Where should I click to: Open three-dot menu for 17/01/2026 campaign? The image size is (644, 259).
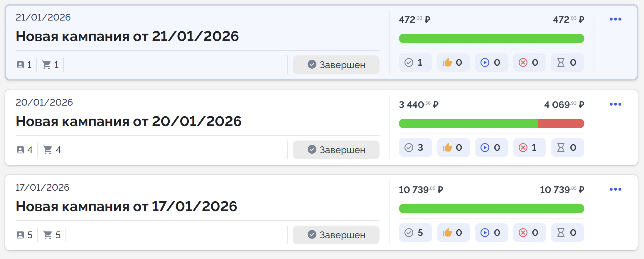click(615, 189)
